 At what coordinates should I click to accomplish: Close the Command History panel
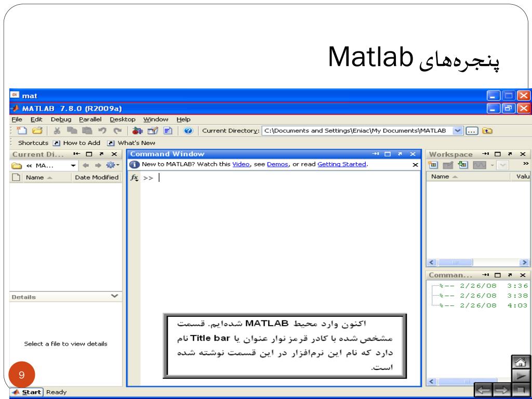pyautogui.click(x=523, y=275)
